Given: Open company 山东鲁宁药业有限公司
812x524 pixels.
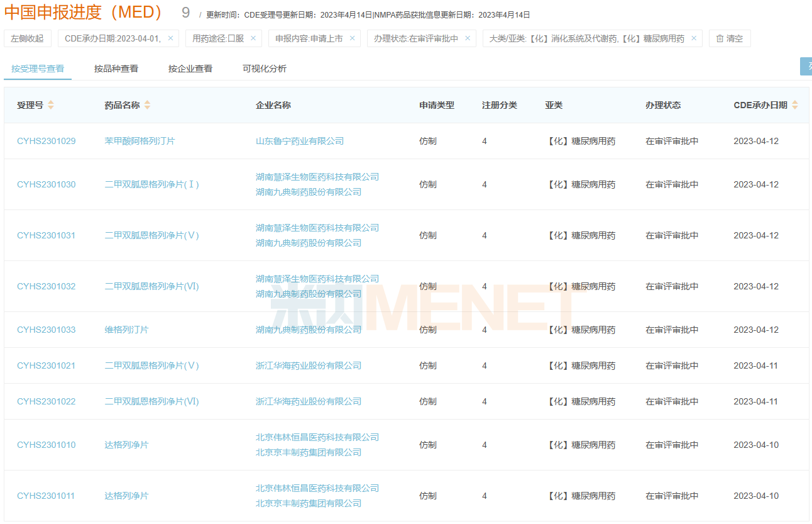Looking at the screenshot, I should [x=300, y=141].
